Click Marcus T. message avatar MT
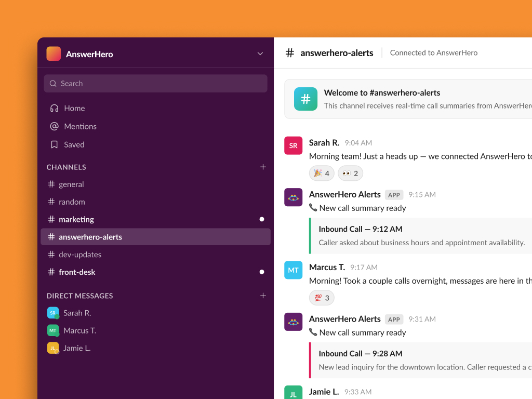This screenshot has width=532, height=399. click(x=293, y=270)
